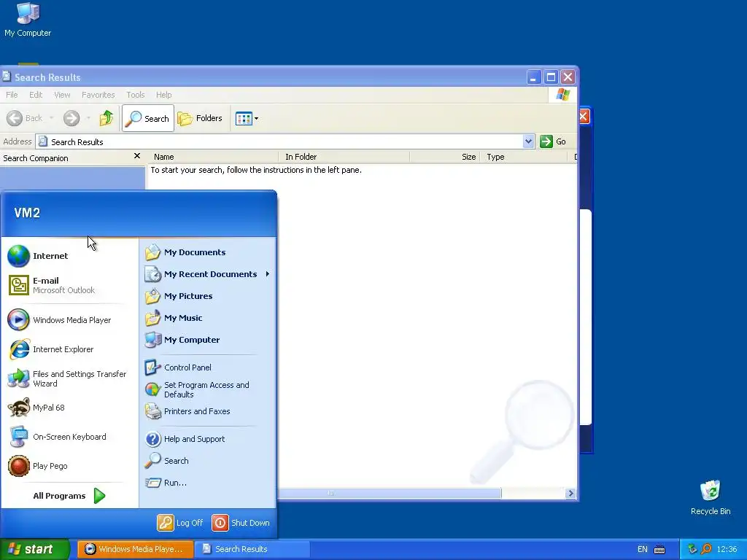Viewport: 747px width, 560px height.
Task: Click the keyboard icon in taskbar
Action: (659, 550)
